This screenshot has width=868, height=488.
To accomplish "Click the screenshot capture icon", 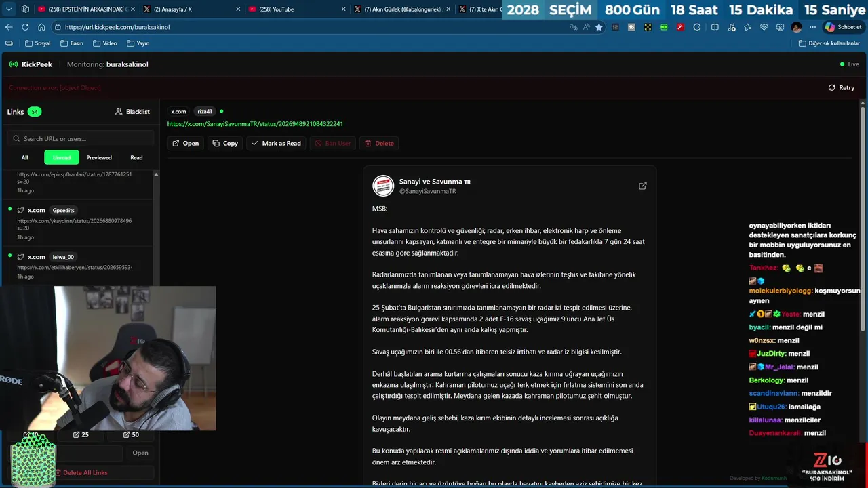I will pyautogui.click(x=780, y=27).
